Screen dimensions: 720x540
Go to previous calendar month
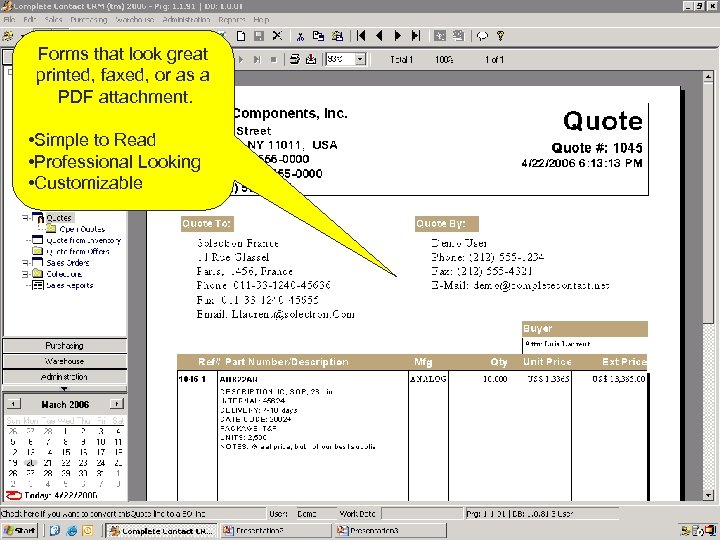(x=13, y=404)
